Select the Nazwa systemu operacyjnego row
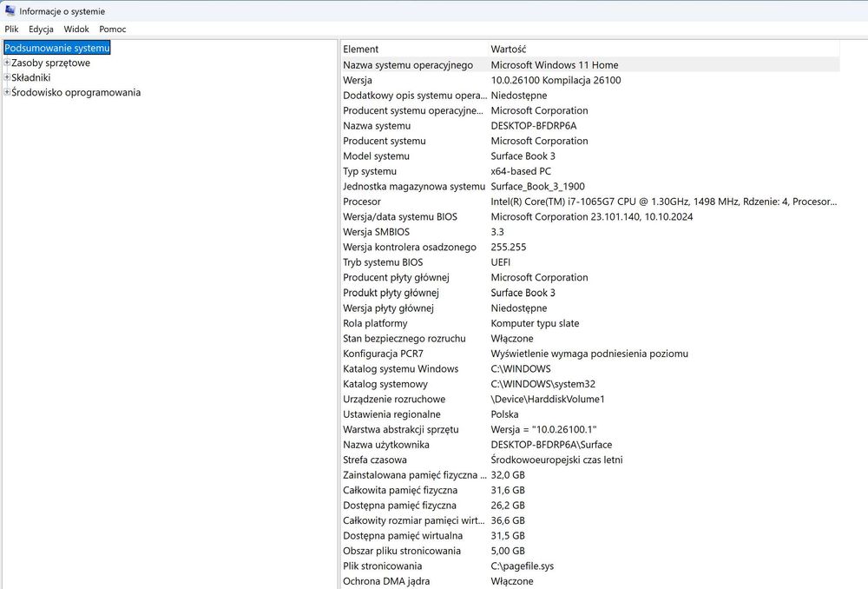Screen dimensions: 868x589 click(x=590, y=65)
